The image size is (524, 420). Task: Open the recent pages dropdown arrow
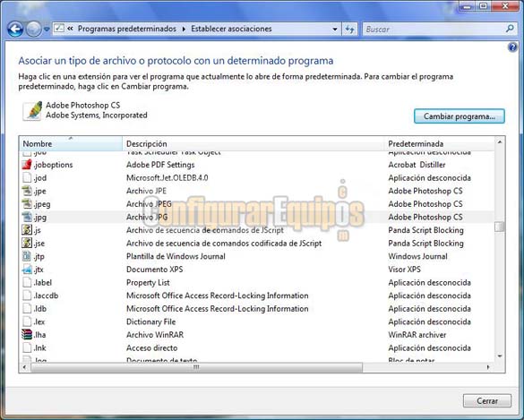(x=47, y=30)
